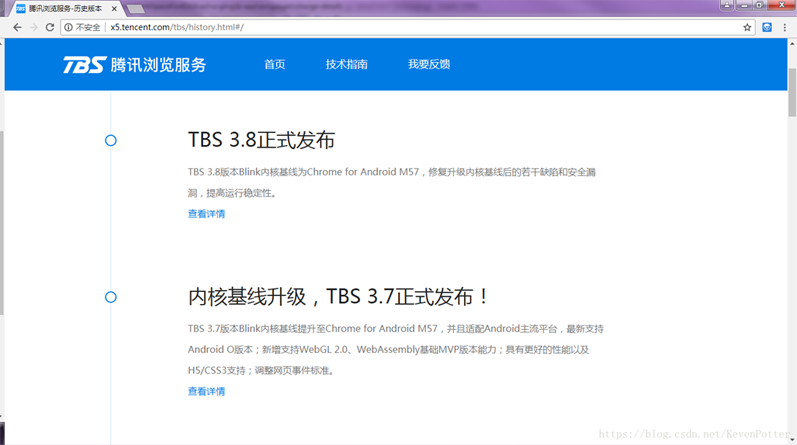This screenshot has width=797, height=445.
Task: Click scrollbar down arrow
Action: 792,440
